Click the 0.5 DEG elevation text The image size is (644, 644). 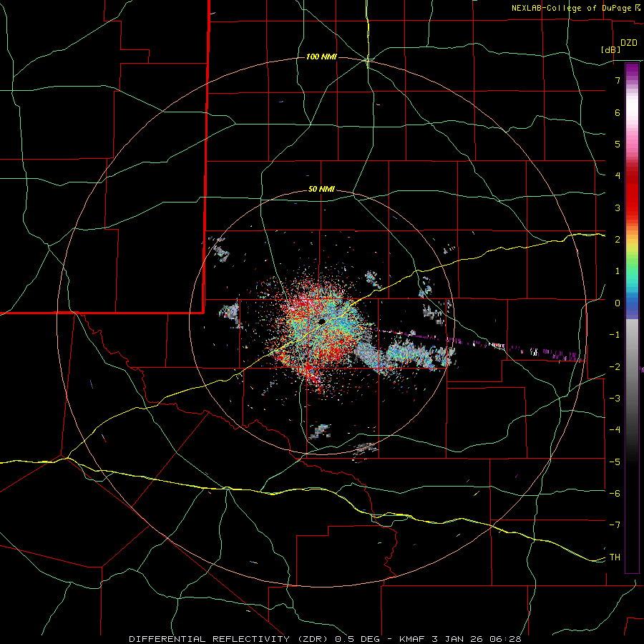tap(359, 639)
